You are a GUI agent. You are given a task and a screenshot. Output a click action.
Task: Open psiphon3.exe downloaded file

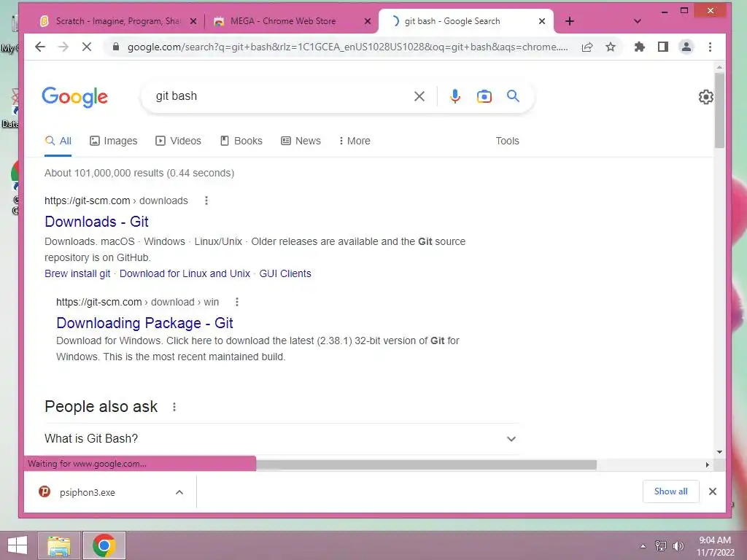coord(88,492)
